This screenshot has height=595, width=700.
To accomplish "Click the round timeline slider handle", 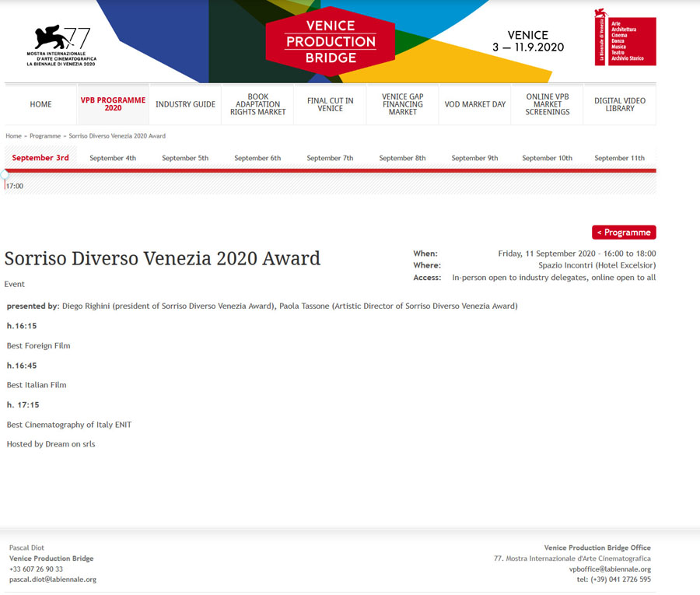I will (4, 174).
